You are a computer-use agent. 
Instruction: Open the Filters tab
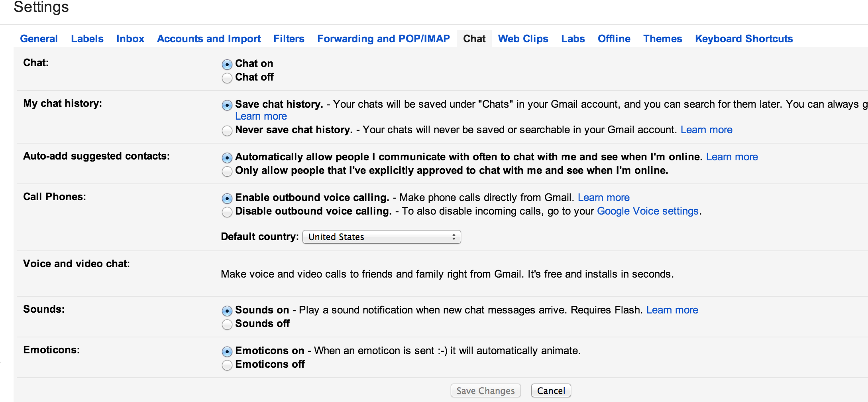click(x=289, y=39)
